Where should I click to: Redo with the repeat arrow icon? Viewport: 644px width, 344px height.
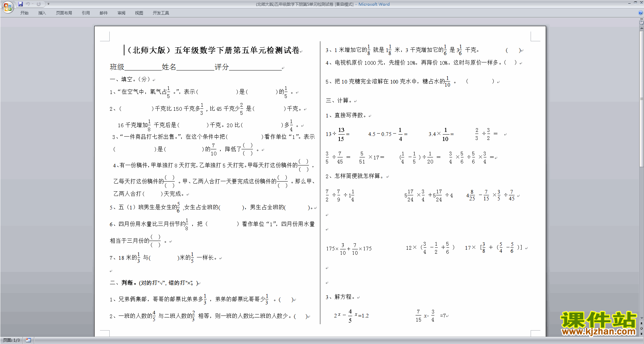pyautogui.click(x=39, y=4)
